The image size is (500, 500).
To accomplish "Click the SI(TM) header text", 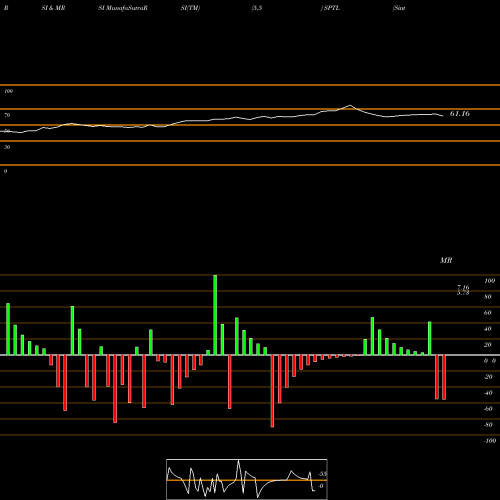I will [190, 8].
